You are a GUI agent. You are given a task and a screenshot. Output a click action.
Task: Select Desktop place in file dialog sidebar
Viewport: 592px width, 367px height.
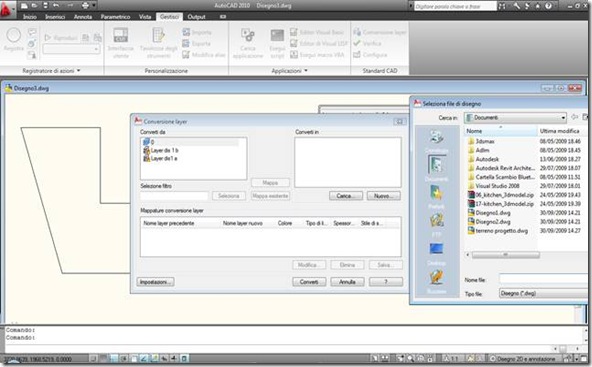(x=436, y=253)
